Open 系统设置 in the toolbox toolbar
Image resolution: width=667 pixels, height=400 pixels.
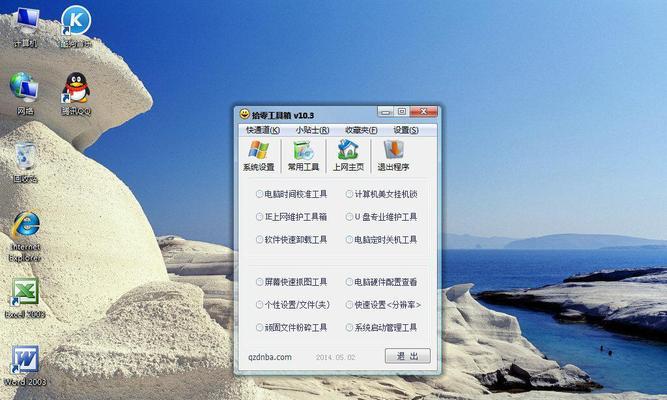point(259,156)
